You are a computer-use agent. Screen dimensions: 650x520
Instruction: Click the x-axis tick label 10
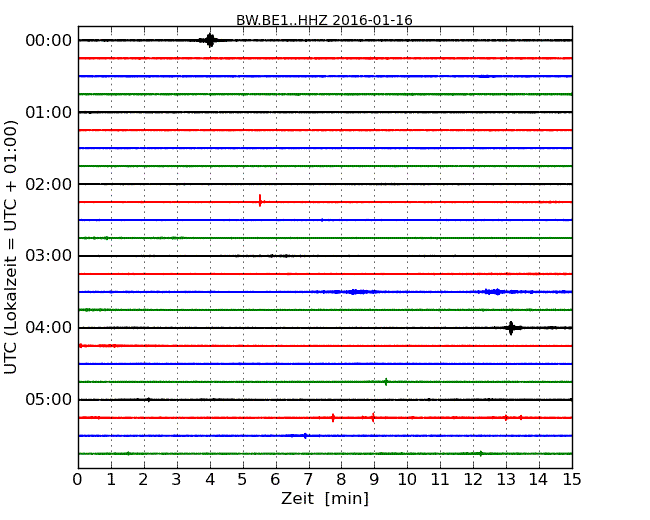coord(407,480)
